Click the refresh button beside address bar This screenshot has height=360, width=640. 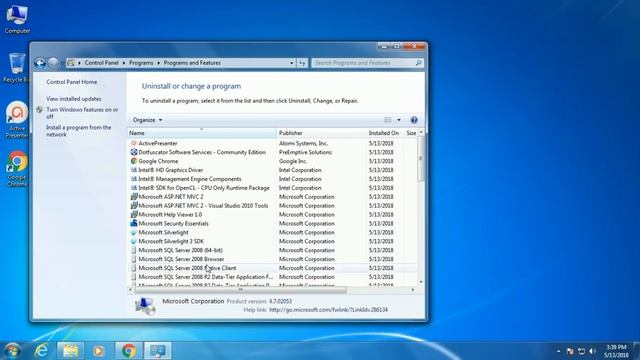(302, 63)
